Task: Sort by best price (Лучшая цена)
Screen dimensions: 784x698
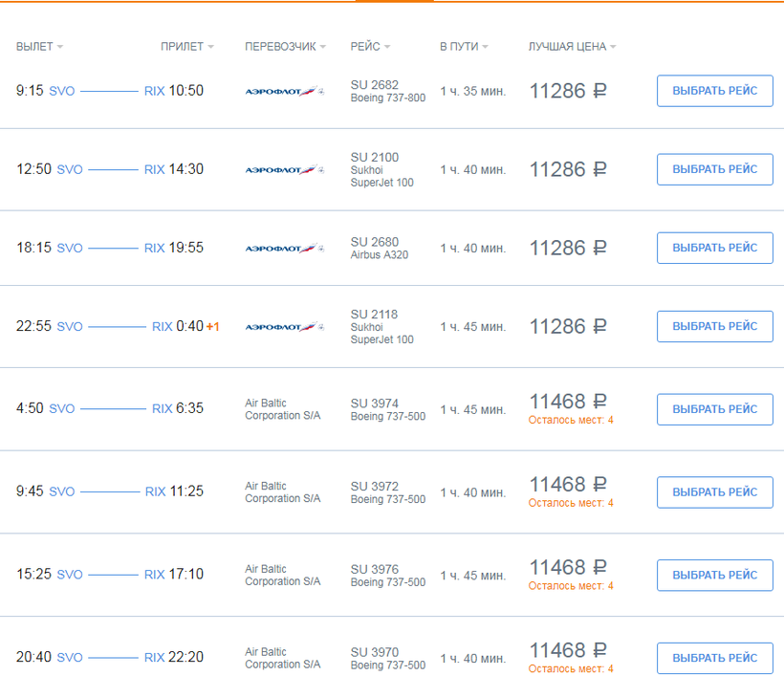Action: pyautogui.click(x=572, y=47)
